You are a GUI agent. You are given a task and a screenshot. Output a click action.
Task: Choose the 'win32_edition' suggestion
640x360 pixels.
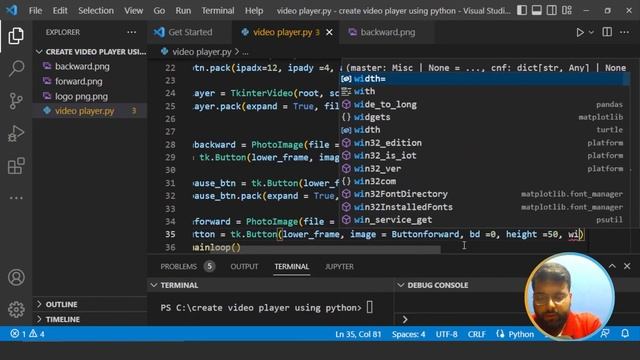click(x=484, y=143)
